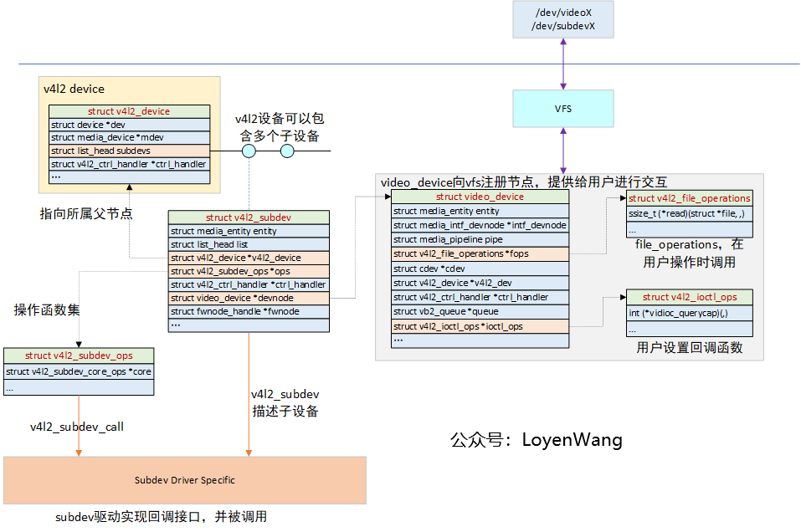
Task: Toggle the second subdev circle on the line
Action: tap(287, 151)
